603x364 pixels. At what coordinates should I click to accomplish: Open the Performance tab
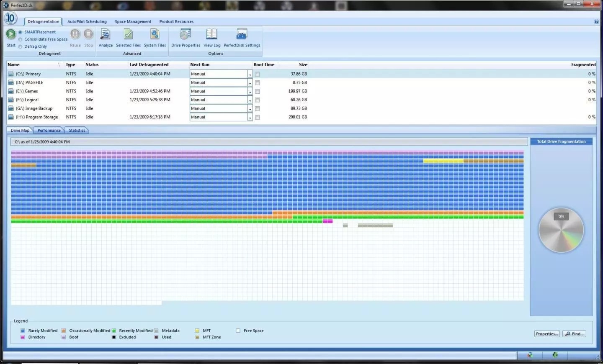pyautogui.click(x=49, y=131)
